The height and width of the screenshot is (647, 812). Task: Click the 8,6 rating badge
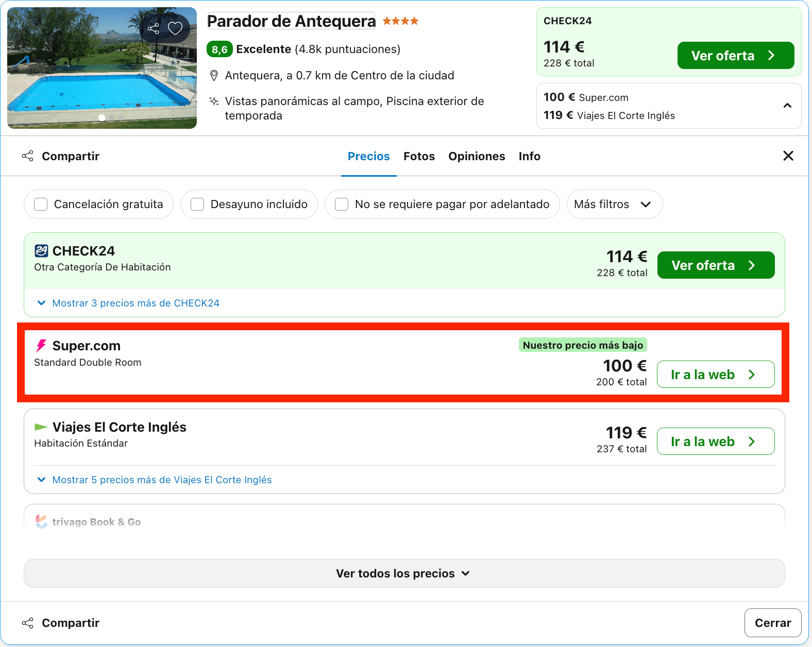click(x=219, y=49)
